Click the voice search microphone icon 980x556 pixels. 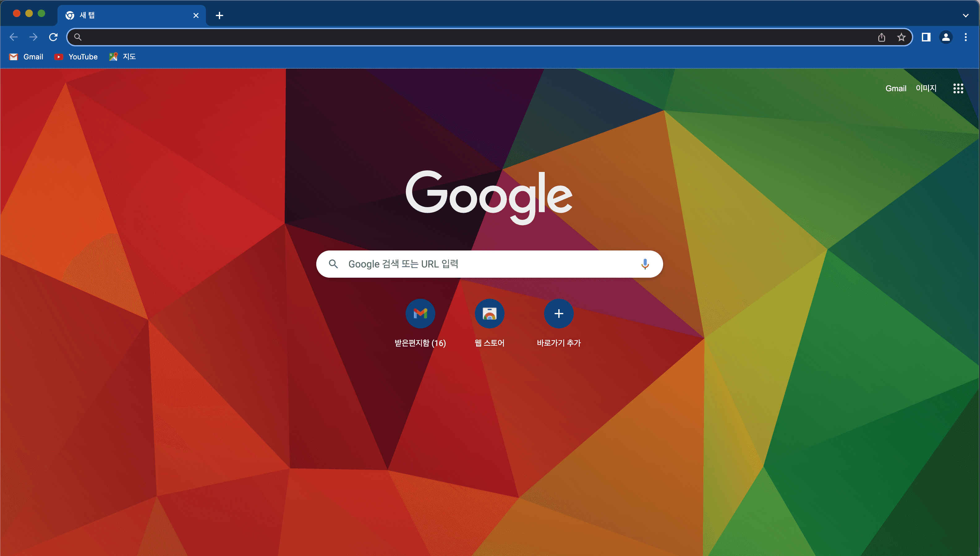pos(645,264)
